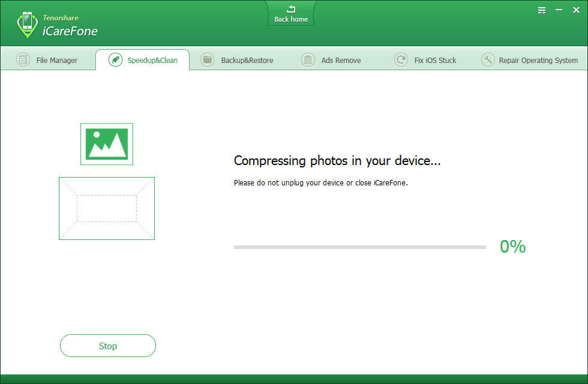Click the green photo picture icon
Screen dimensions: 588x384
click(x=107, y=144)
